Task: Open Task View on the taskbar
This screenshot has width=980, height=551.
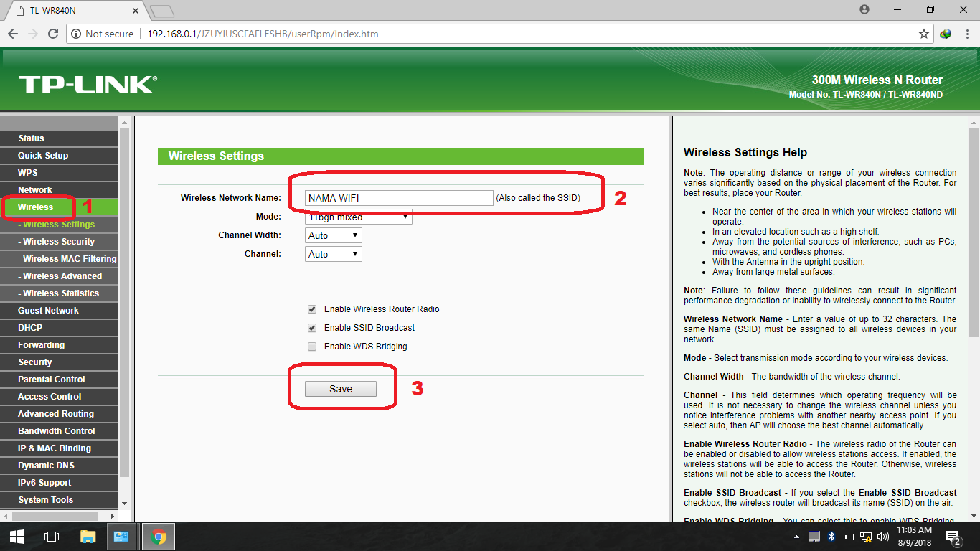Action: 52,537
